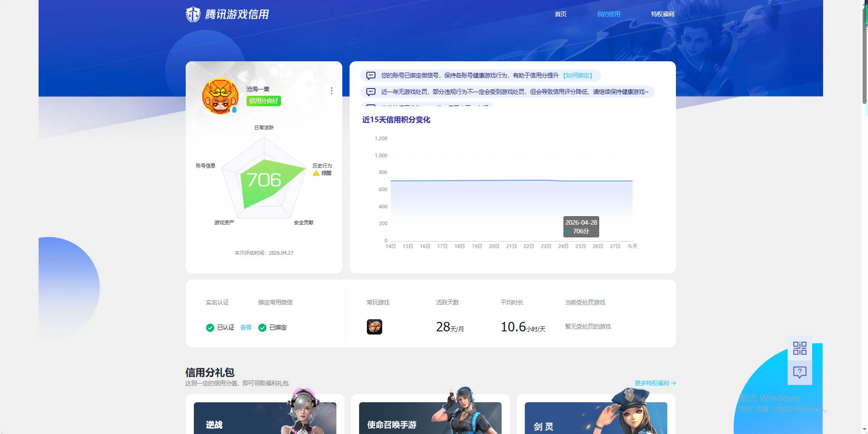Image resolution: width=868 pixels, height=434 pixels.
Task: Click the 如何绑定 link in the notice
Action: pyautogui.click(x=578, y=75)
